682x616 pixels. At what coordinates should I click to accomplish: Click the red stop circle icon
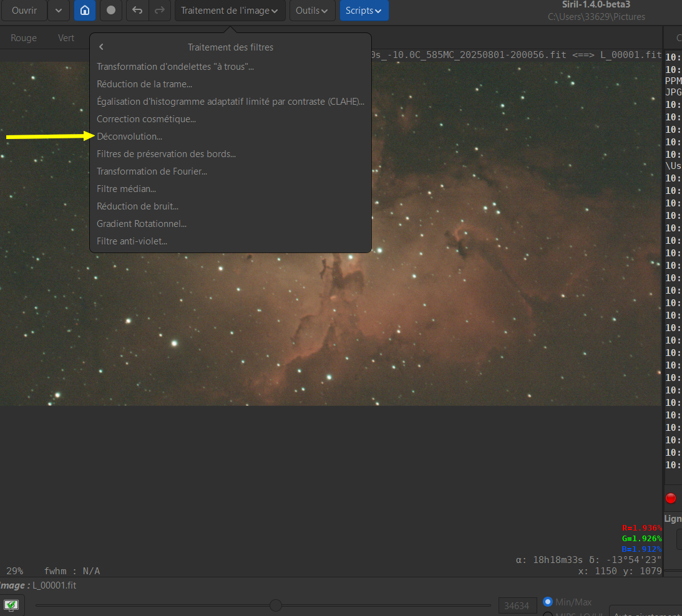pyautogui.click(x=671, y=498)
